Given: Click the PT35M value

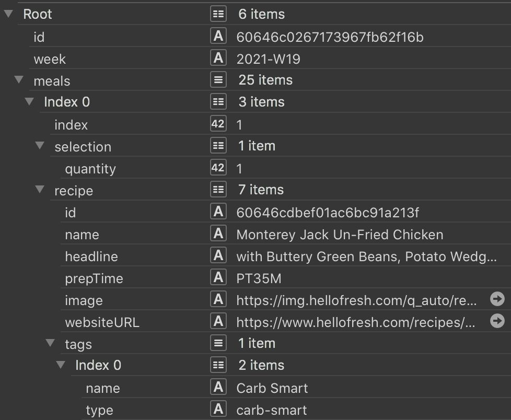Looking at the screenshot, I should 259,278.
